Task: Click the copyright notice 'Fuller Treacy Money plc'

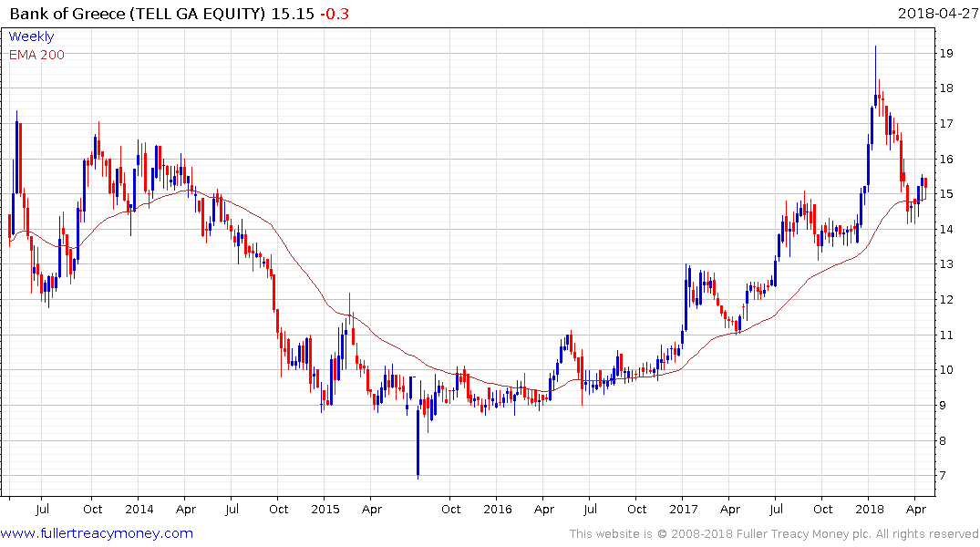Action: click(803, 534)
